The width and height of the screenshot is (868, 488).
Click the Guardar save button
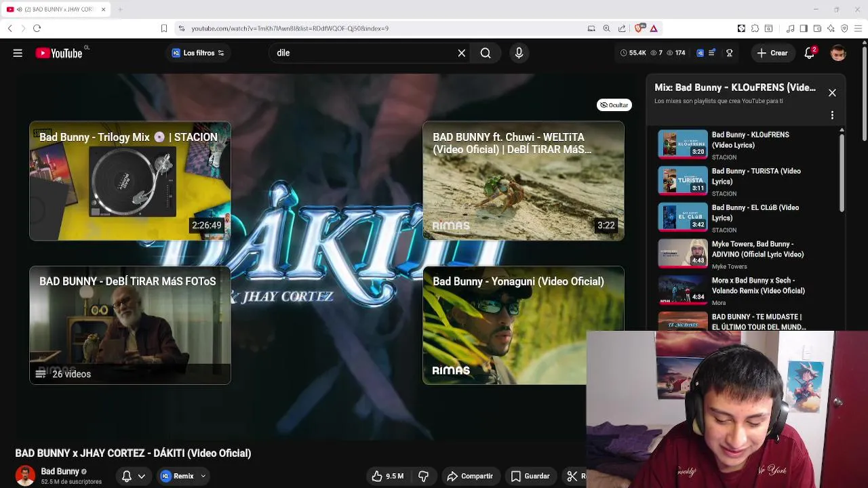click(x=530, y=476)
